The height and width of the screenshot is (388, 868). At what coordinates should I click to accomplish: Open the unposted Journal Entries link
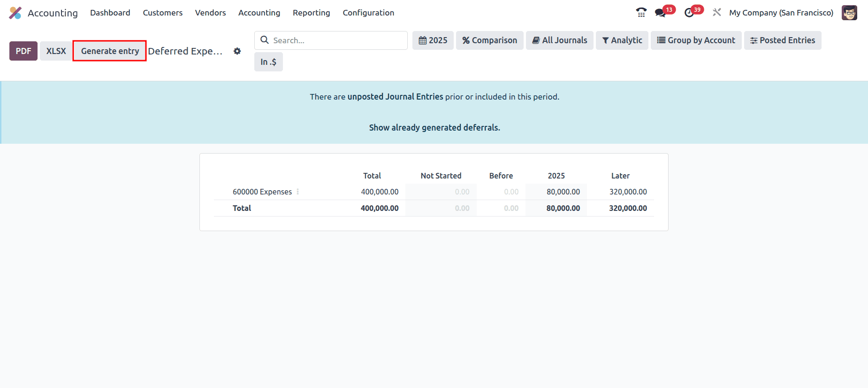pyautogui.click(x=395, y=97)
